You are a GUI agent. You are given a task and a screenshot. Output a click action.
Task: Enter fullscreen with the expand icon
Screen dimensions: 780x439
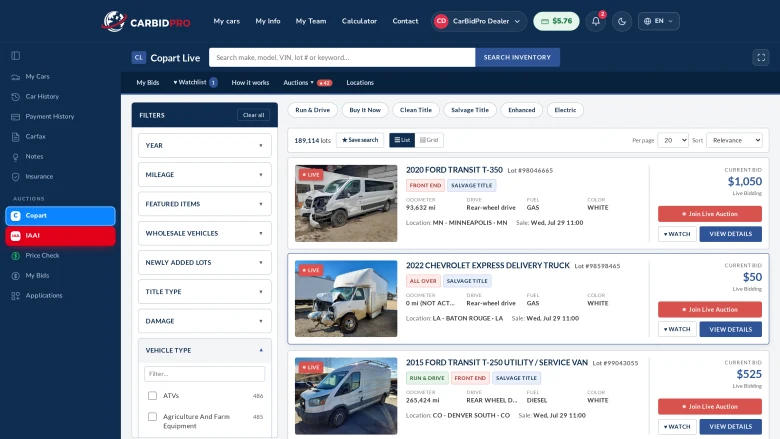pyautogui.click(x=761, y=58)
